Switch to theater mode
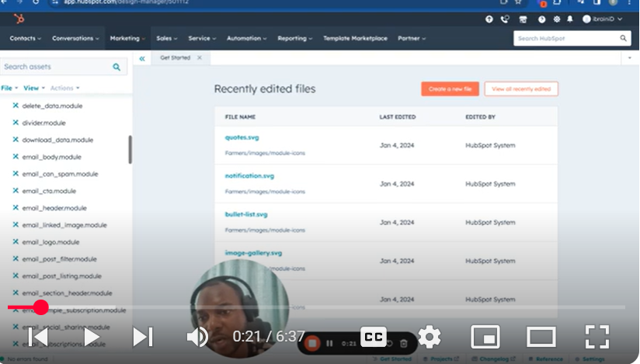The height and width of the screenshot is (364, 640). [541, 337]
